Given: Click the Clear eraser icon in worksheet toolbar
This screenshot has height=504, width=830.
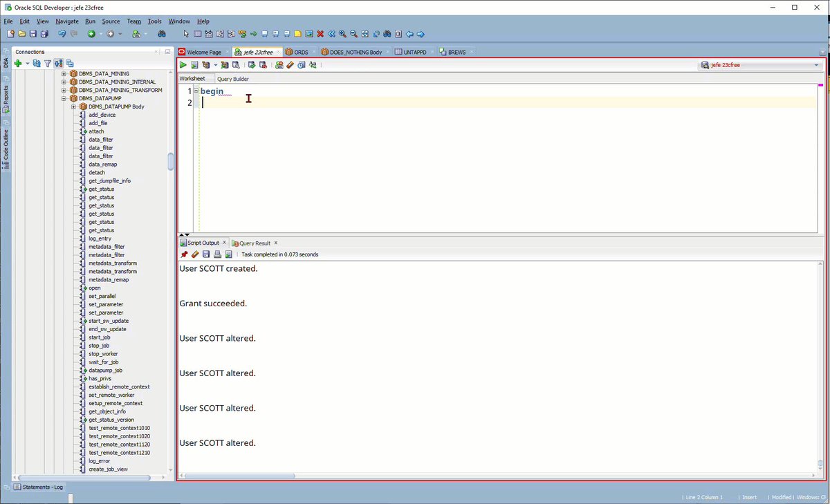Looking at the screenshot, I should (x=290, y=65).
